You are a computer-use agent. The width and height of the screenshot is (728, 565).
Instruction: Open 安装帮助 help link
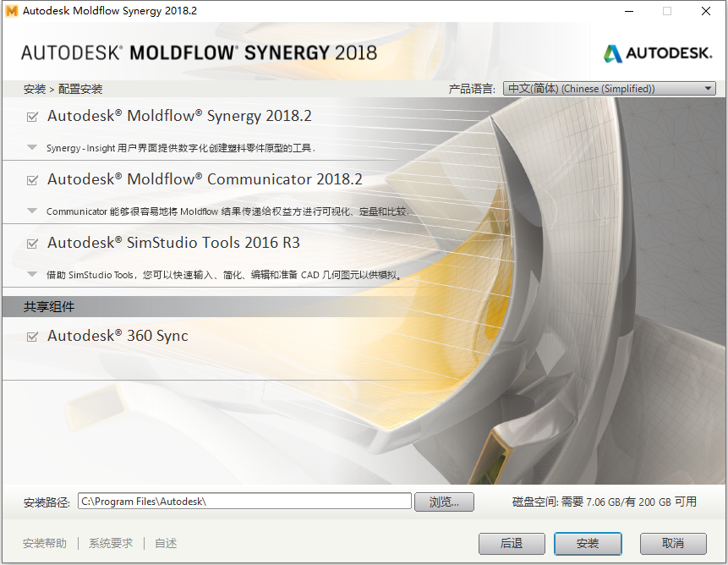pos(45,543)
